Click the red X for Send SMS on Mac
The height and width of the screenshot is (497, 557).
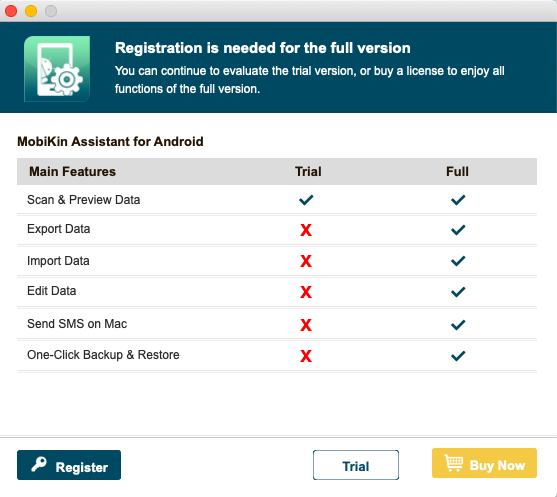[x=306, y=325]
